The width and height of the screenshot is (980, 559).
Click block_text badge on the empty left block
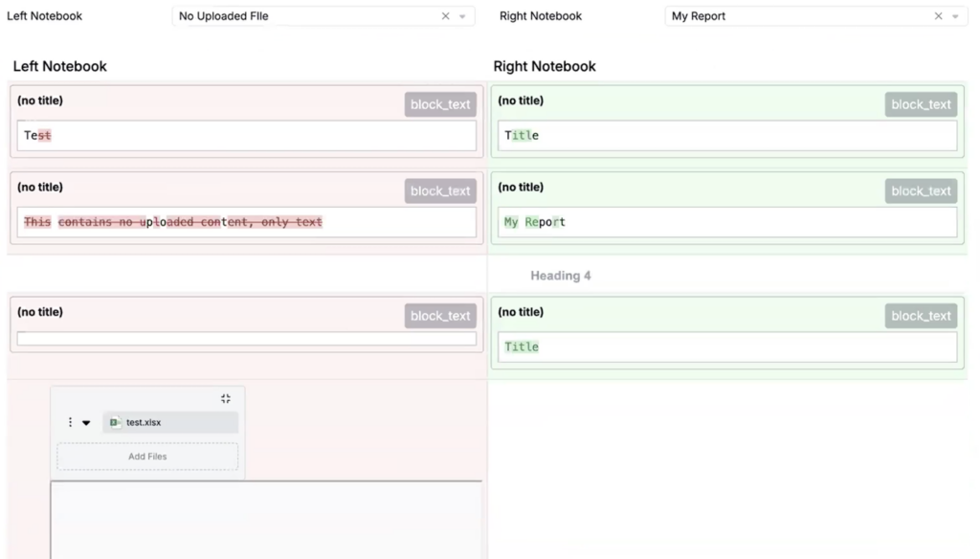click(x=440, y=316)
